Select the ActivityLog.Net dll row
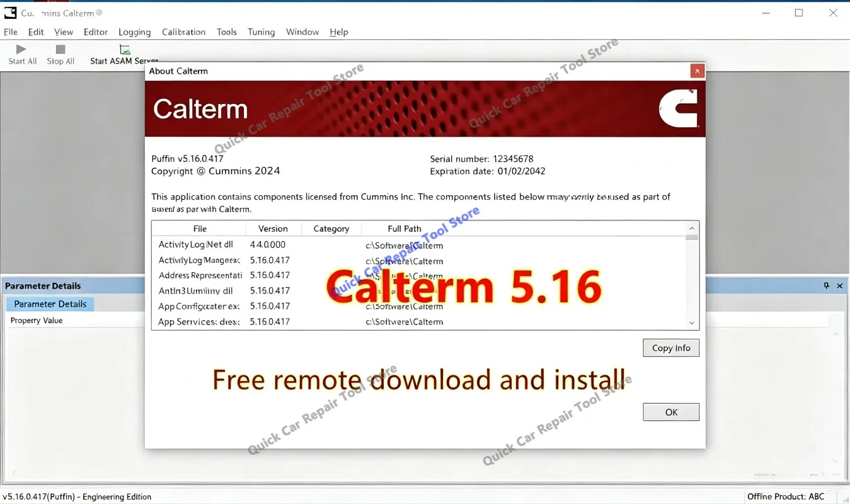This screenshot has height=504, width=850. coord(418,244)
